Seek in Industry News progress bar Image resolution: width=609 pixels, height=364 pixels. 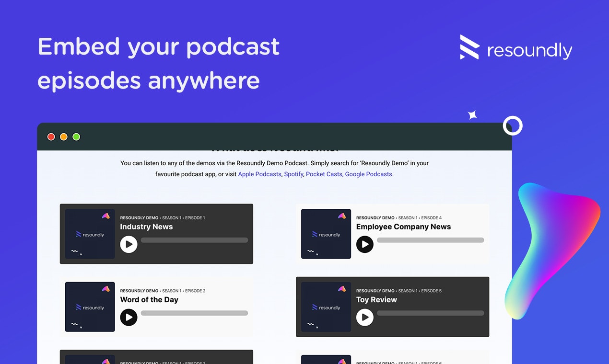[x=194, y=240]
